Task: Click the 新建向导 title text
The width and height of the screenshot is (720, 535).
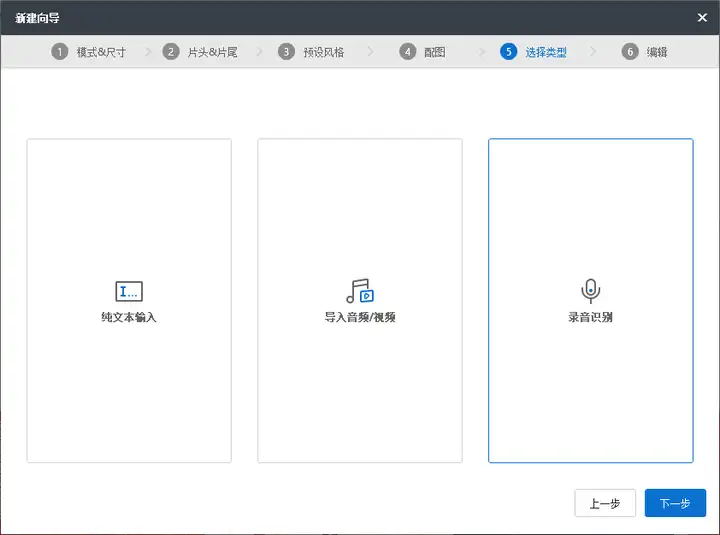Action: (x=37, y=18)
